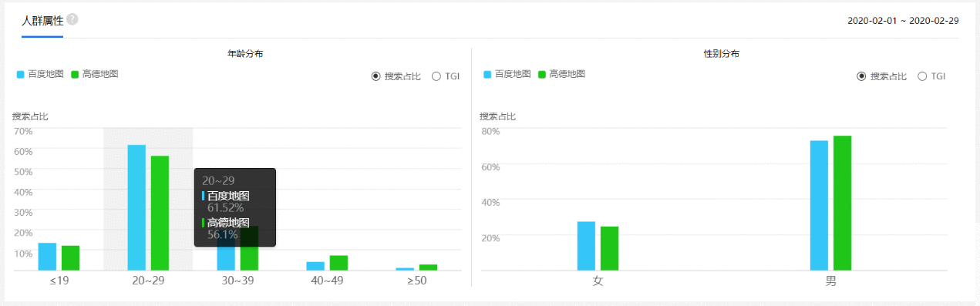This screenshot has width=980, height=306.
Task: Click the green 高德地图 bar for 女
Action: pyautogui.click(x=609, y=248)
